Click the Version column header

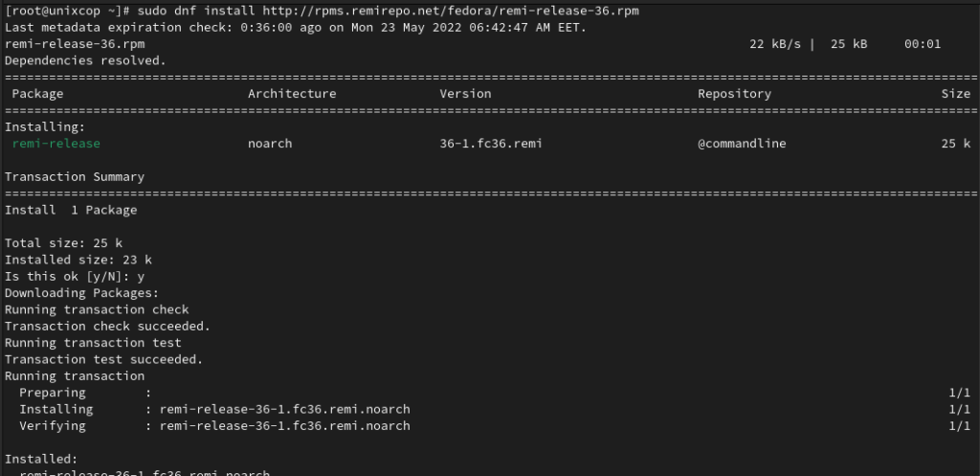[x=465, y=94]
